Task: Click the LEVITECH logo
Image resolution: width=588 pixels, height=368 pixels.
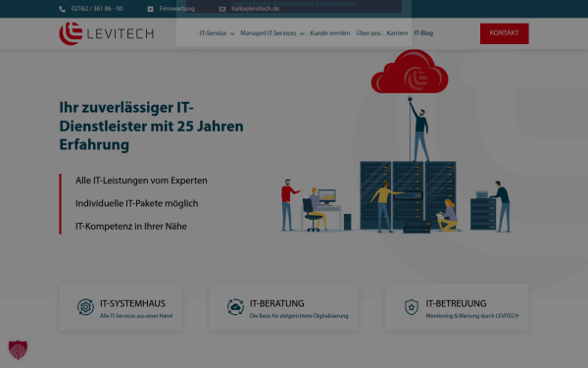Action: 107,33
